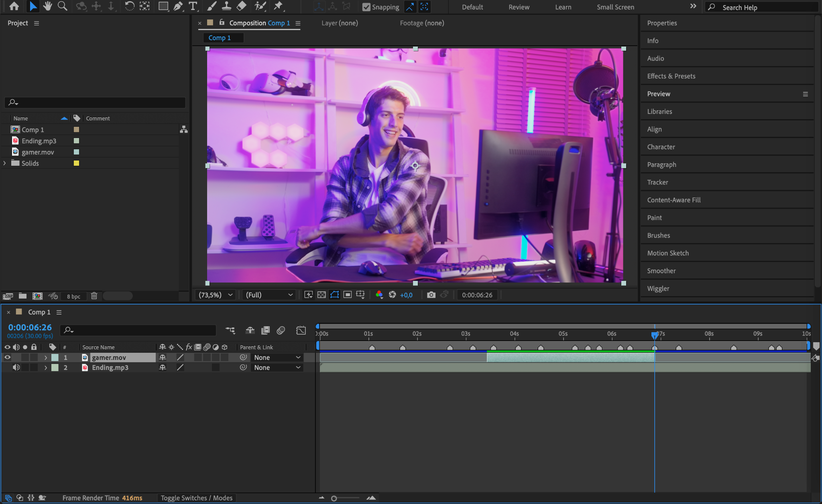This screenshot has height=504, width=822.
Task: Open the Effects & Presets panel
Action: tap(671, 76)
